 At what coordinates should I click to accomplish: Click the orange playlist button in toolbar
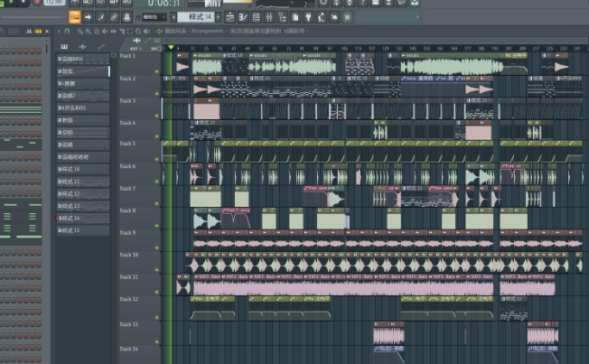(74, 17)
